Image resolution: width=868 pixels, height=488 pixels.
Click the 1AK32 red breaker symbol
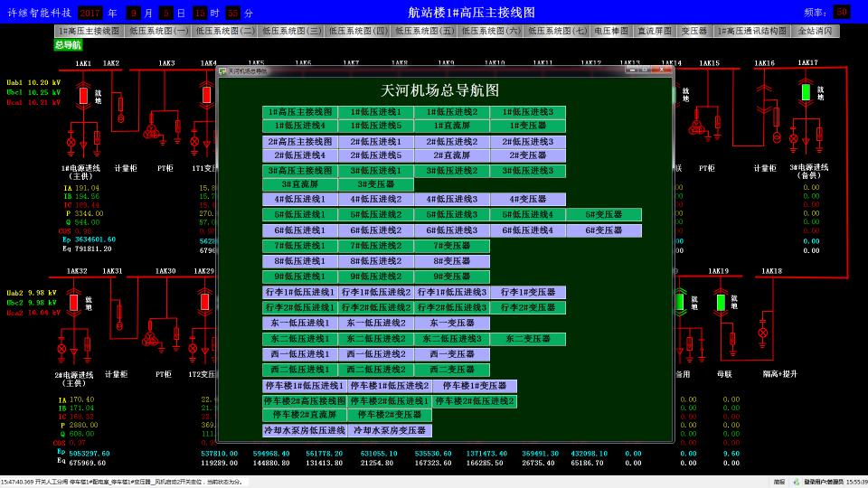(x=73, y=303)
